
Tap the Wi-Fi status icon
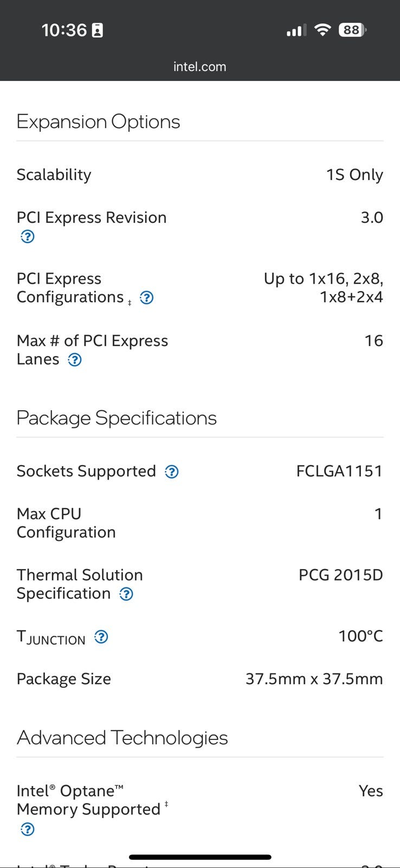click(322, 30)
